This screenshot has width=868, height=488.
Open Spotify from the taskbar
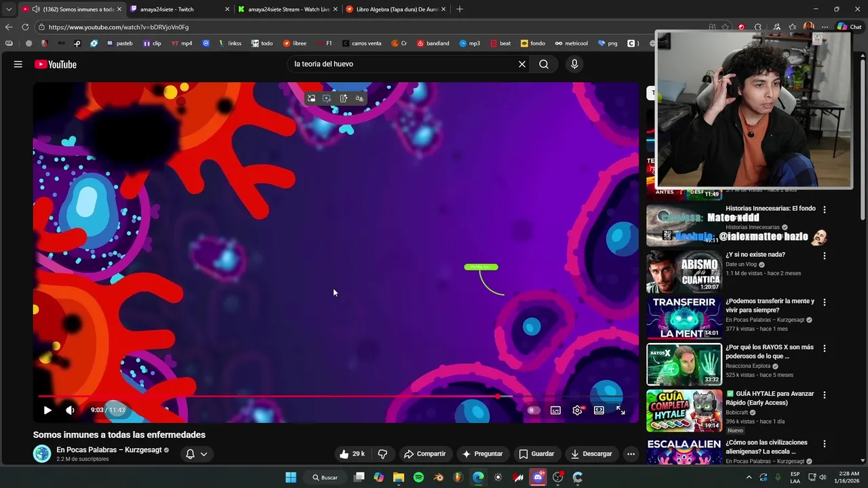coord(418,477)
